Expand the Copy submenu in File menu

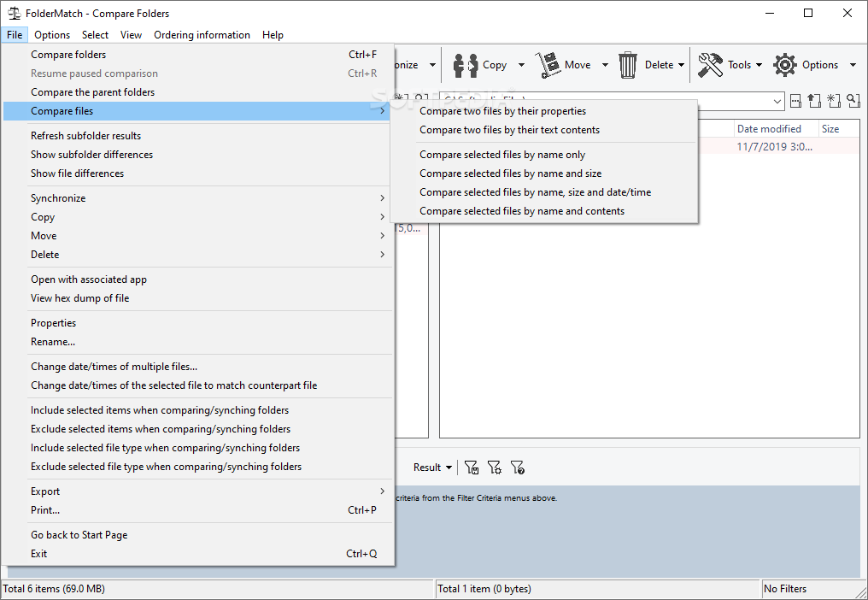(x=197, y=217)
